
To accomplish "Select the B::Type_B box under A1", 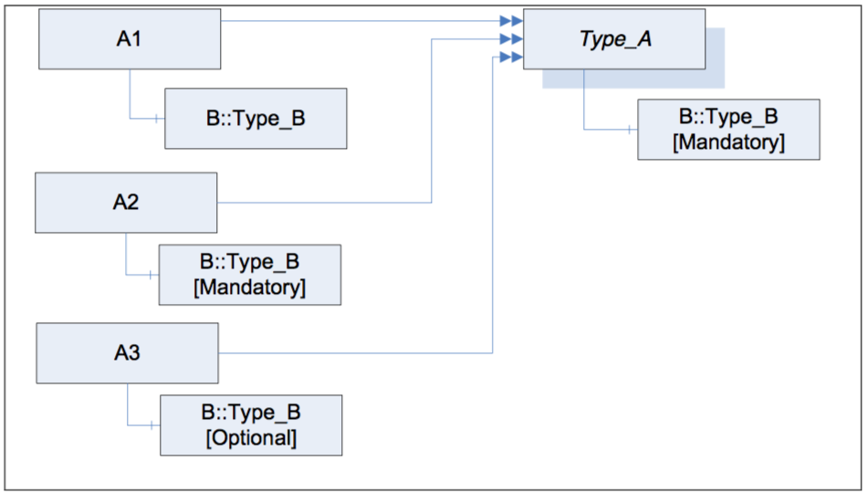I will [x=256, y=119].
